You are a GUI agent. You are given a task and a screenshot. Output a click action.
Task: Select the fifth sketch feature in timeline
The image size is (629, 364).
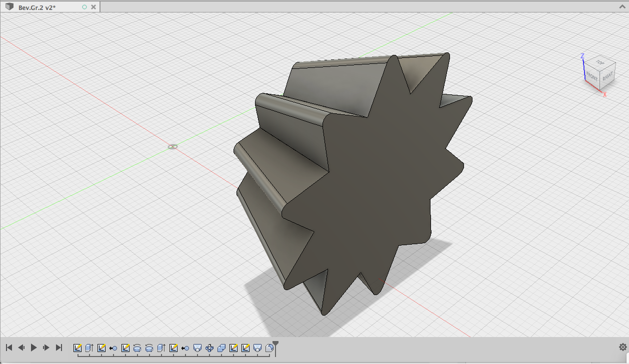pos(233,348)
